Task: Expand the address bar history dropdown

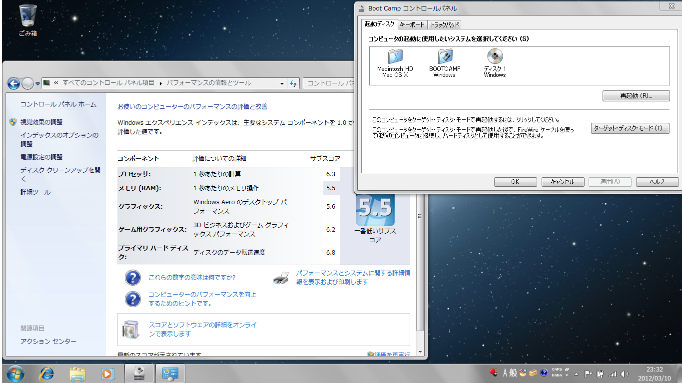Action: tap(282, 83)
